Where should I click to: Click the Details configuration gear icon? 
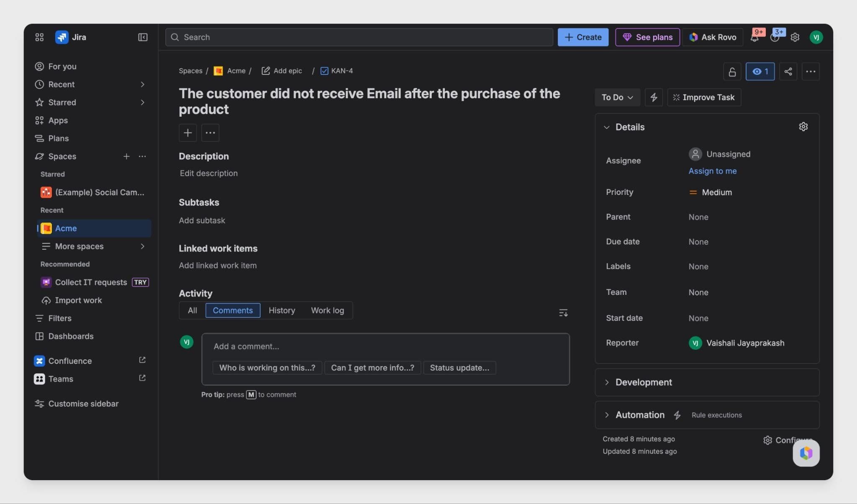pyautogui.click(x=803, y=127)
